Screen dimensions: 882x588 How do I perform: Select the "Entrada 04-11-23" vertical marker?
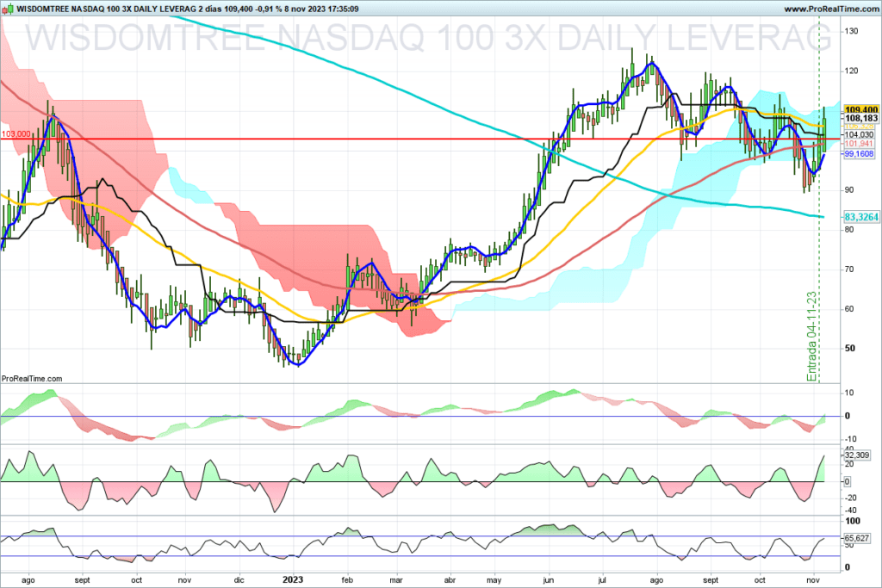coord(811,336)
